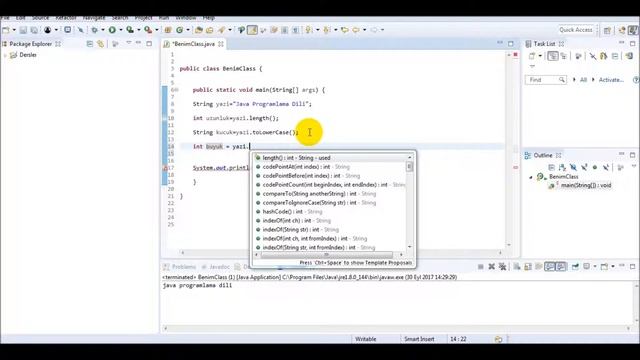Click the Next Annotation toolbar icon
This screenshot has height=360, width=640.
click(309, 30)
